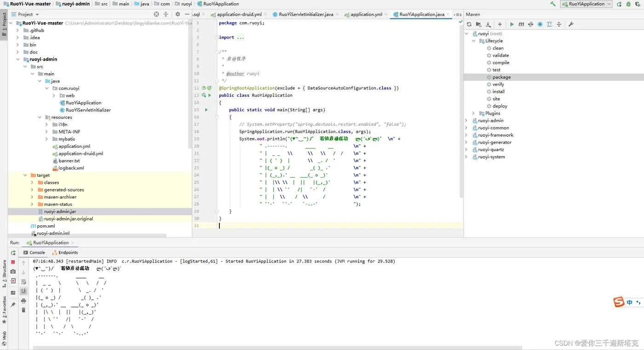
Task: Click the Build Project hammer icon
Action: tap(552, 4)
